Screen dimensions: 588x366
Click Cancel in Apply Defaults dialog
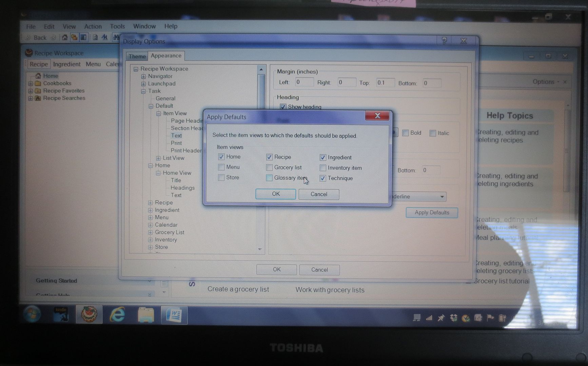(319, 194)
